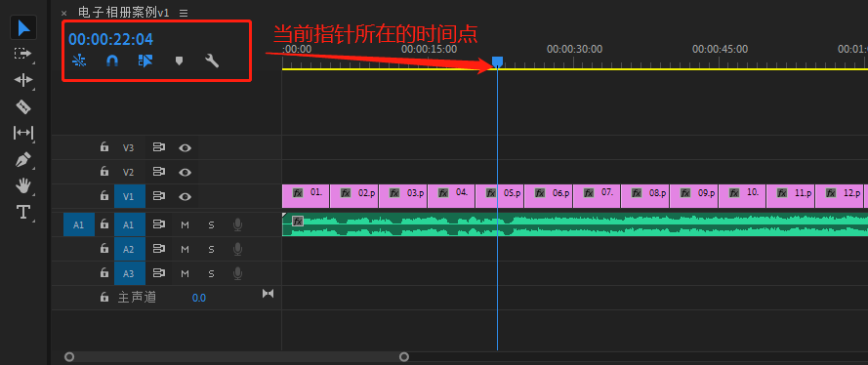Select the Track Select Forward tool
Image resolution: width=868 pixels, height=365 pixels.
click(x=22, y=54)
